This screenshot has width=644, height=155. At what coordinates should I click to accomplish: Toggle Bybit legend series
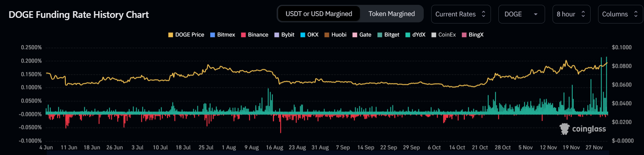coord(284,35)
